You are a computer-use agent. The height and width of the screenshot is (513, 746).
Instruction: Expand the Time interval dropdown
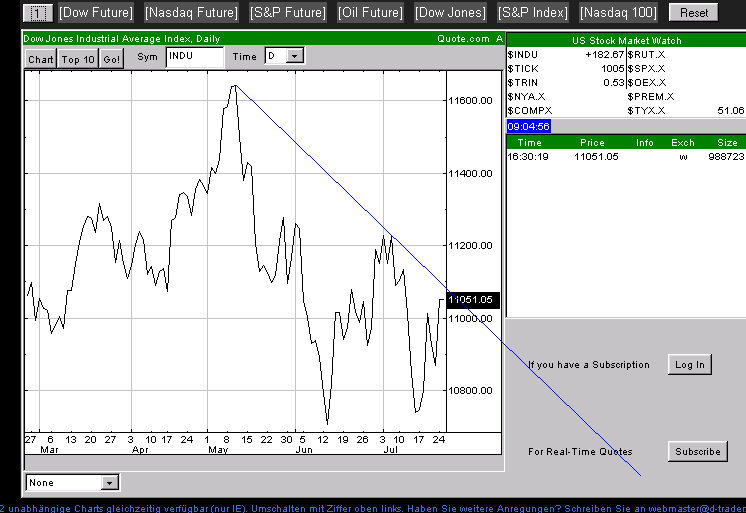tap(295, 57)
